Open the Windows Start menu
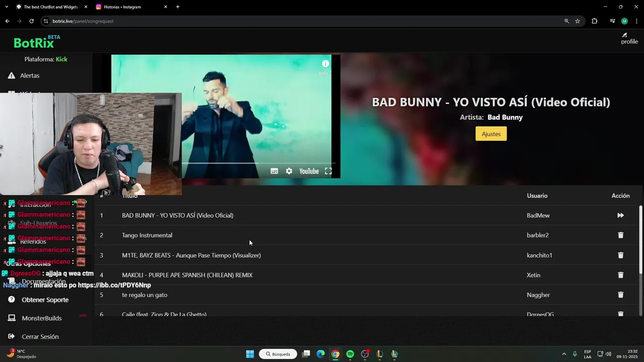Viewport: 644px width, 362px height. [250, 354]
